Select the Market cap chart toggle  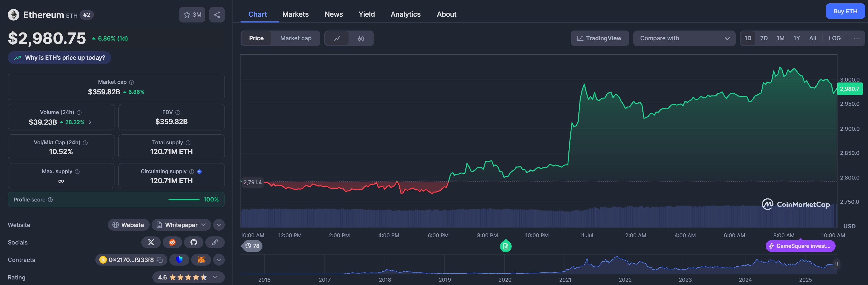click(x=296, y=39)
